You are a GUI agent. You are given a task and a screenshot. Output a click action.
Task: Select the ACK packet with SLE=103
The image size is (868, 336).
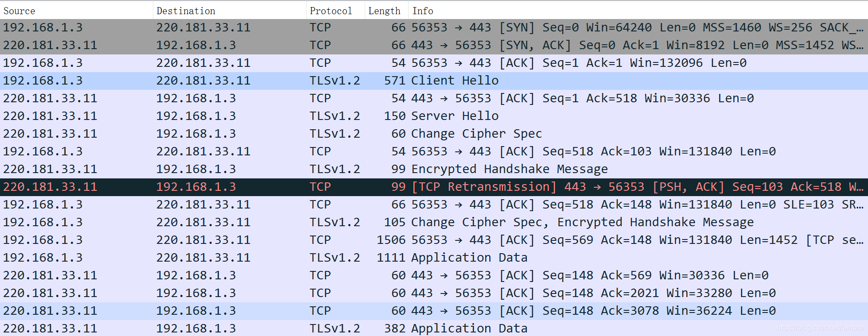click(x=434, y=205)
